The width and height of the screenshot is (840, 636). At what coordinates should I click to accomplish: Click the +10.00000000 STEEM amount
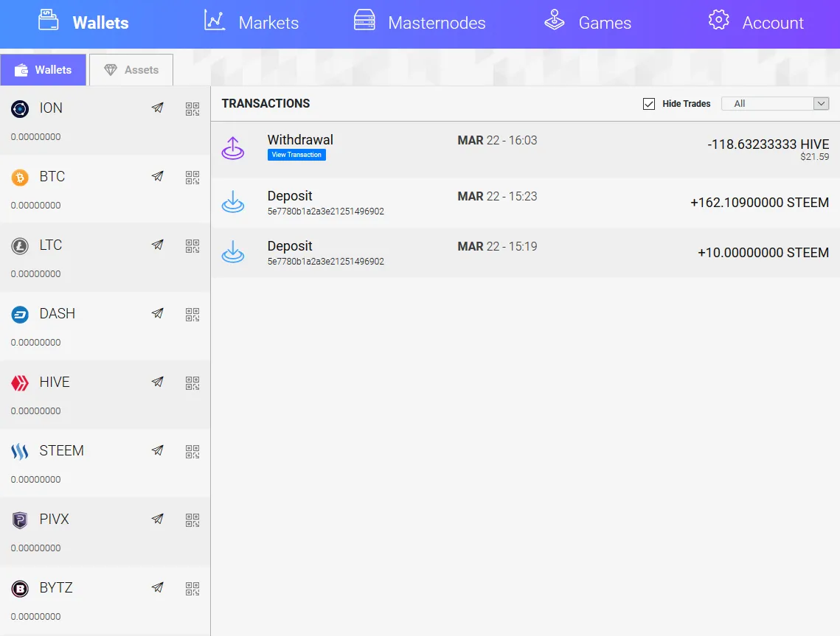click(x=763, y=253)
